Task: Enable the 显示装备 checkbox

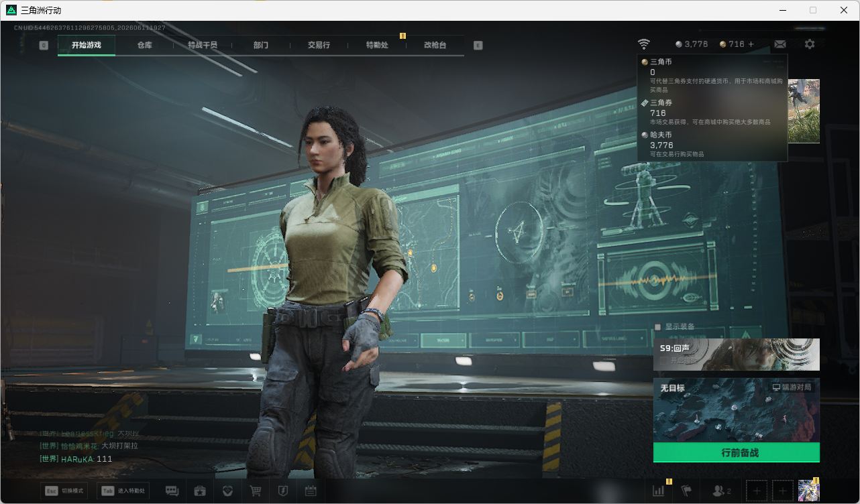Action: (x=658, y=327)
